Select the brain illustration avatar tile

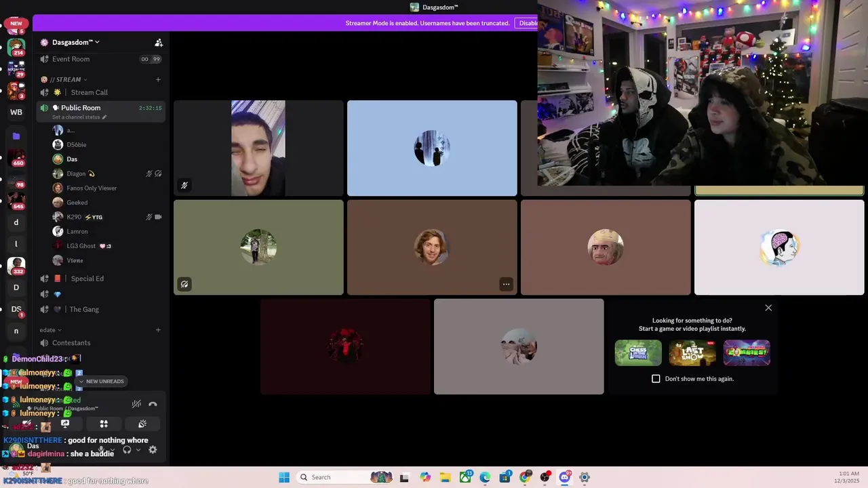(779, 247)
